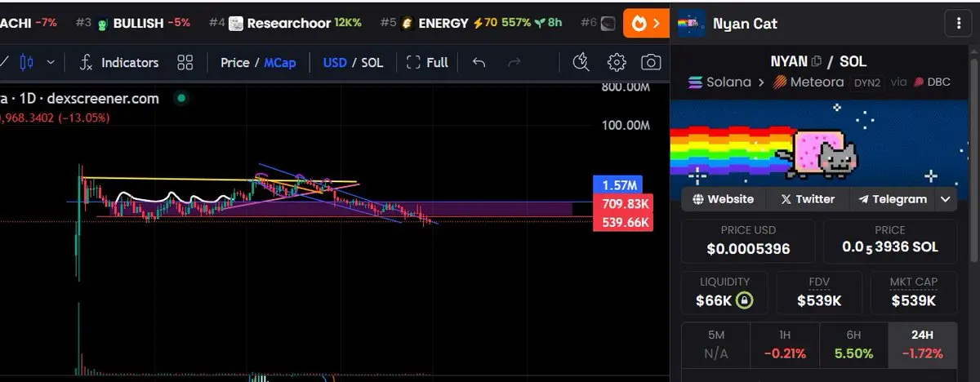Copy the NYAN token address icon
Image resolution: width=980 pixels, height=382 pixels.
[x=817, y=61]
